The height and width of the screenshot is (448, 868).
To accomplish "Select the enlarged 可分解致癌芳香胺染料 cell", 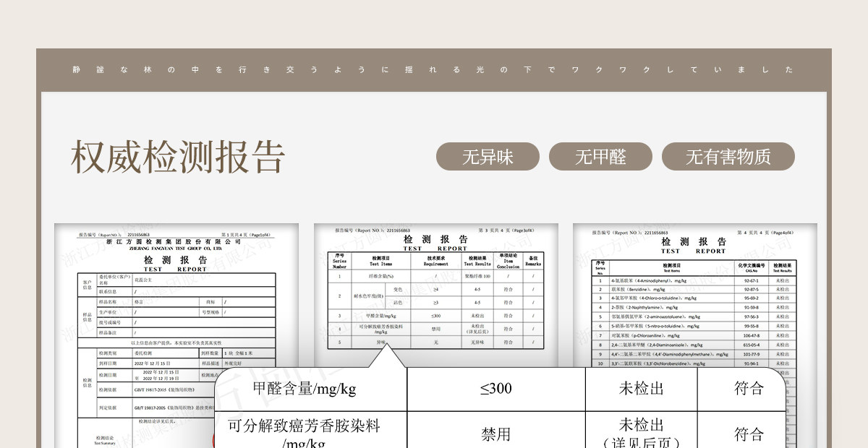I will pyautogui.click(x=310, y=431).
